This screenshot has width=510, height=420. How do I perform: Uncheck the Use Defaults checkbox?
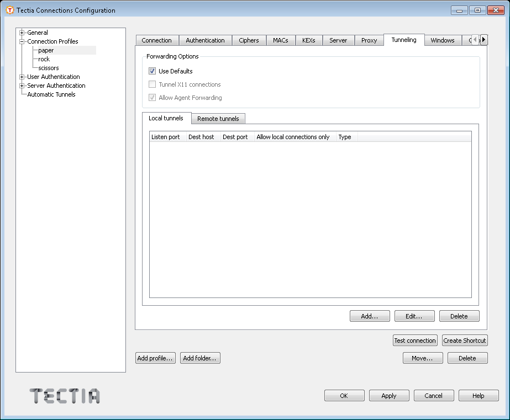point(153,71)
